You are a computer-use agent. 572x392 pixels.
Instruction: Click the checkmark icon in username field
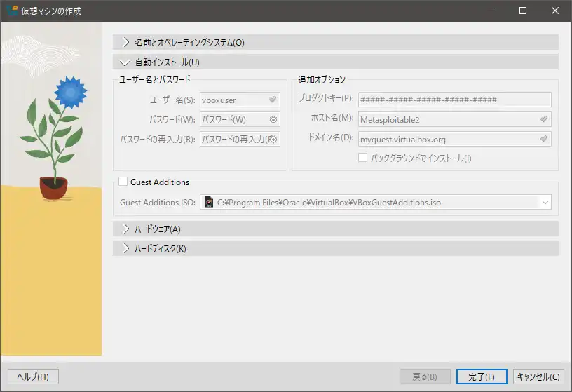273,100
